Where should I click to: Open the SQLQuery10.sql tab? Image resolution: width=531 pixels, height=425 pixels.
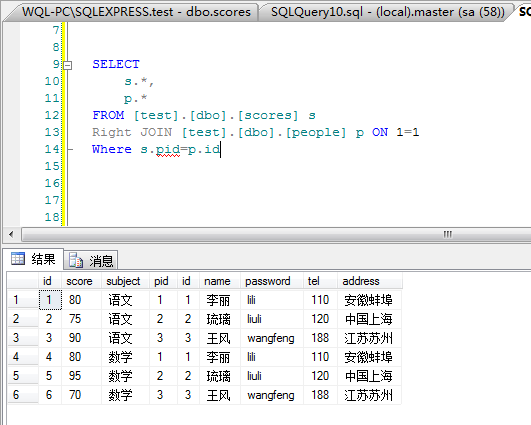[387, 12]
